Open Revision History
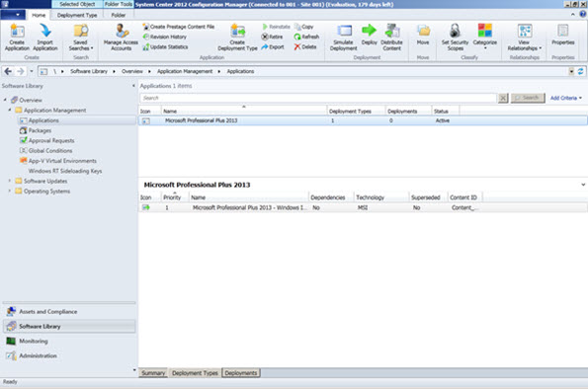 (165, 37)
